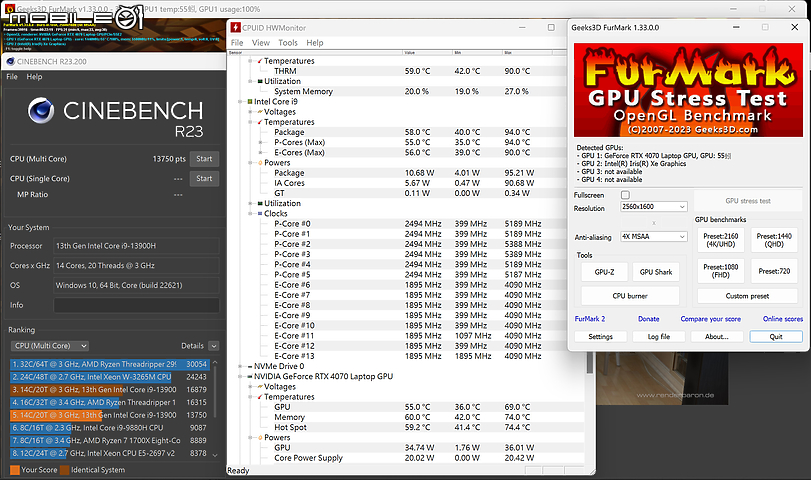Select ranking entry AMD Ryzen Threadripper 30054

coord(109,364)
